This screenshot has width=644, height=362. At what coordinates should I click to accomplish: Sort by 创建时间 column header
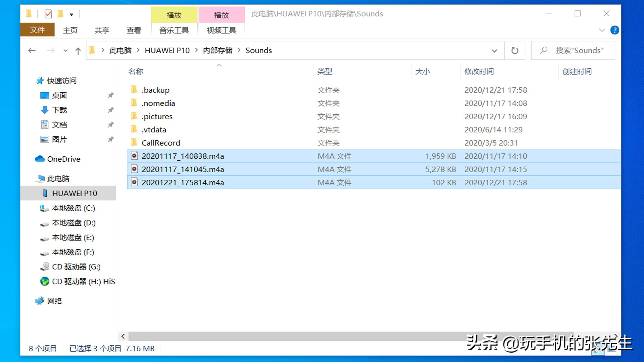[577, 72]
